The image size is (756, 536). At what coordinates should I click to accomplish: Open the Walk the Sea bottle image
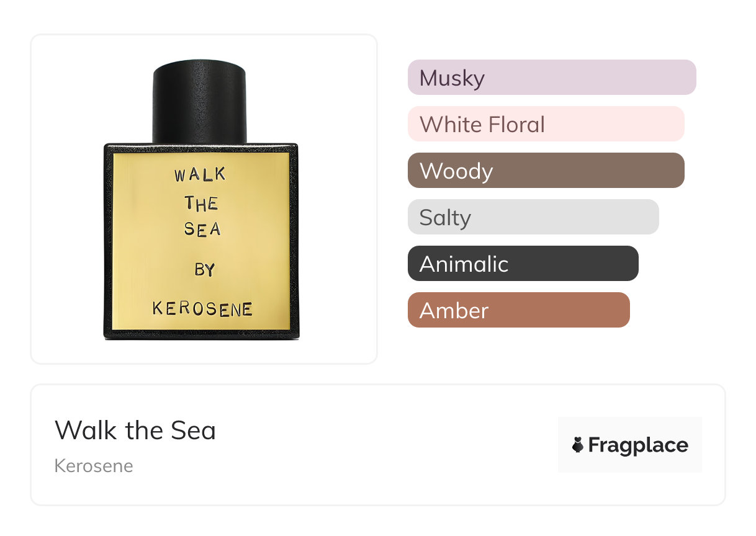tap(201, 200)
